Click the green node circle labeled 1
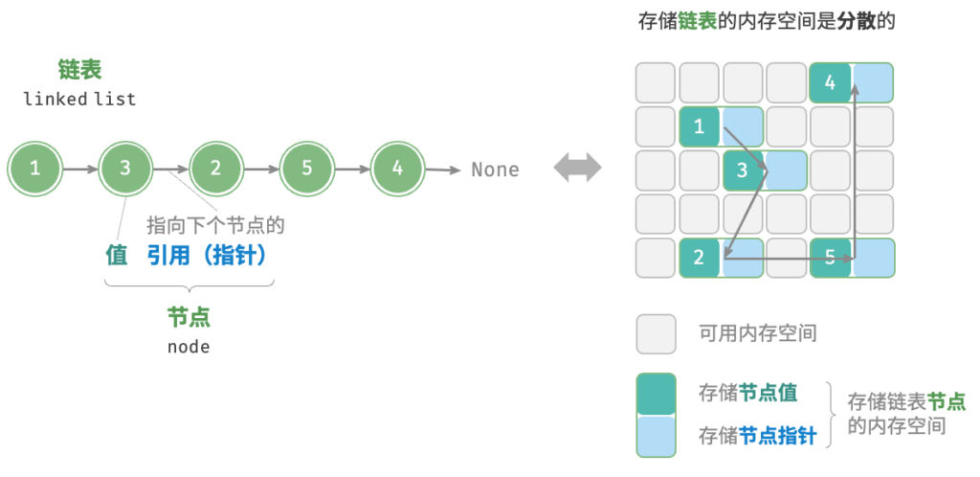The height and width of the screenshot is (477, 980). coord(35,169)
